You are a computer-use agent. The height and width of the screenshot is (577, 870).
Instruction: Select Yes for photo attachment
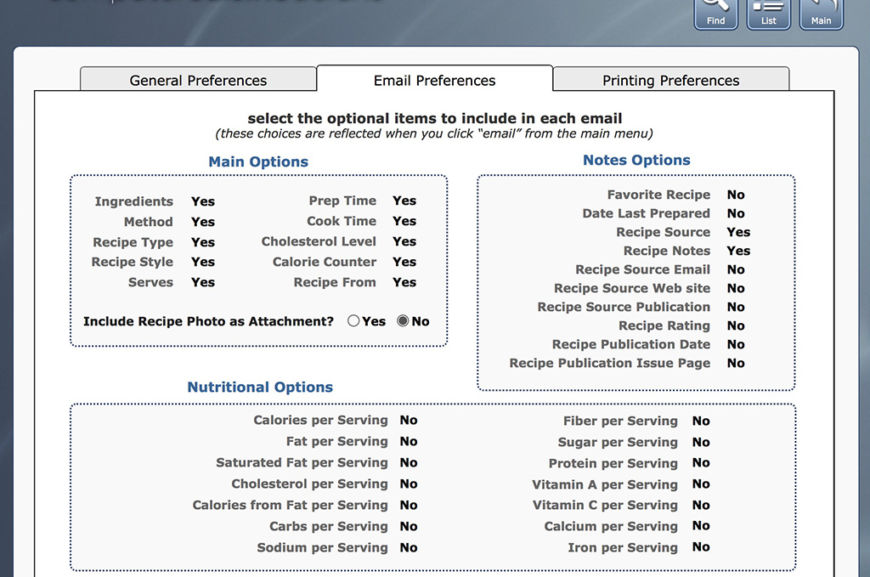coord(353,321)
